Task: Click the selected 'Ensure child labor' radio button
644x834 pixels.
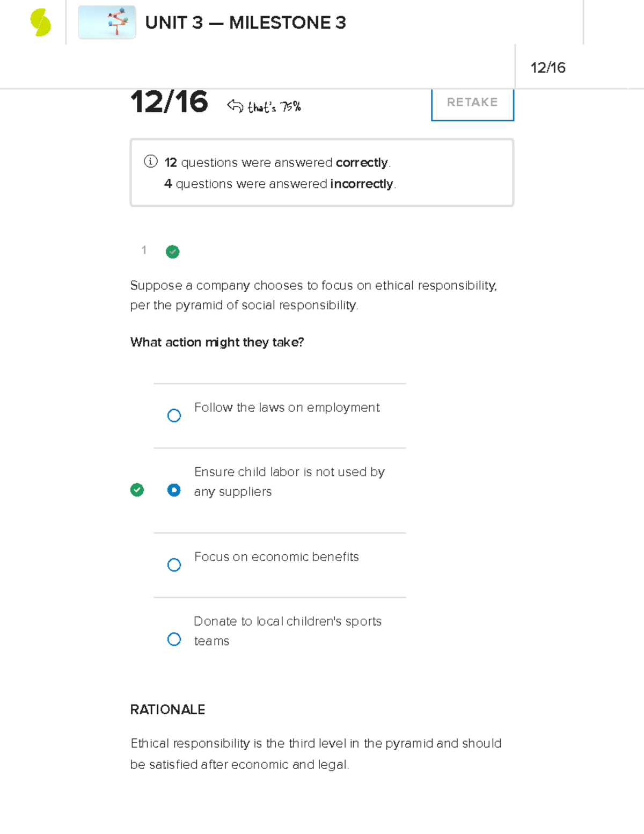Action: (174, 490)
